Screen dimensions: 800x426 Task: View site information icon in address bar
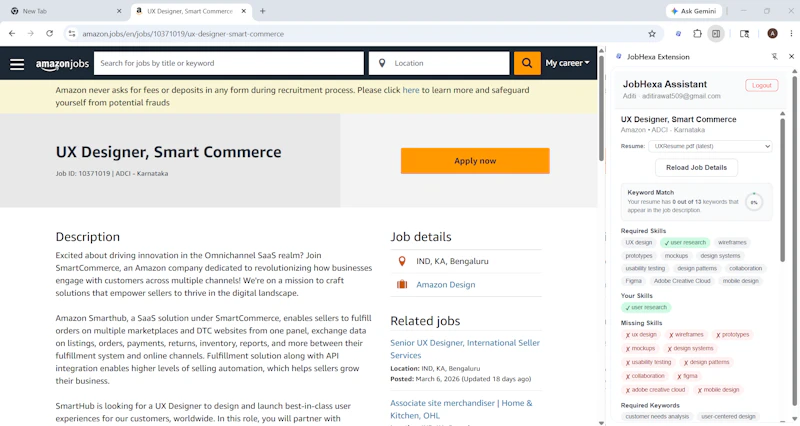72,34
